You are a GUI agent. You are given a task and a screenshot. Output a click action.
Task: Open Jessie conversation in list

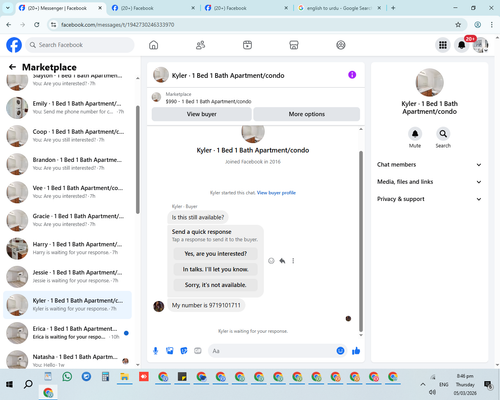[x=68, y=277]
